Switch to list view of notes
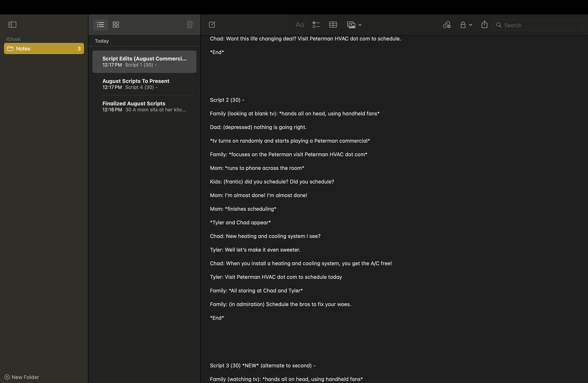Viewport: 588px width, 383px height. point(100,25)
